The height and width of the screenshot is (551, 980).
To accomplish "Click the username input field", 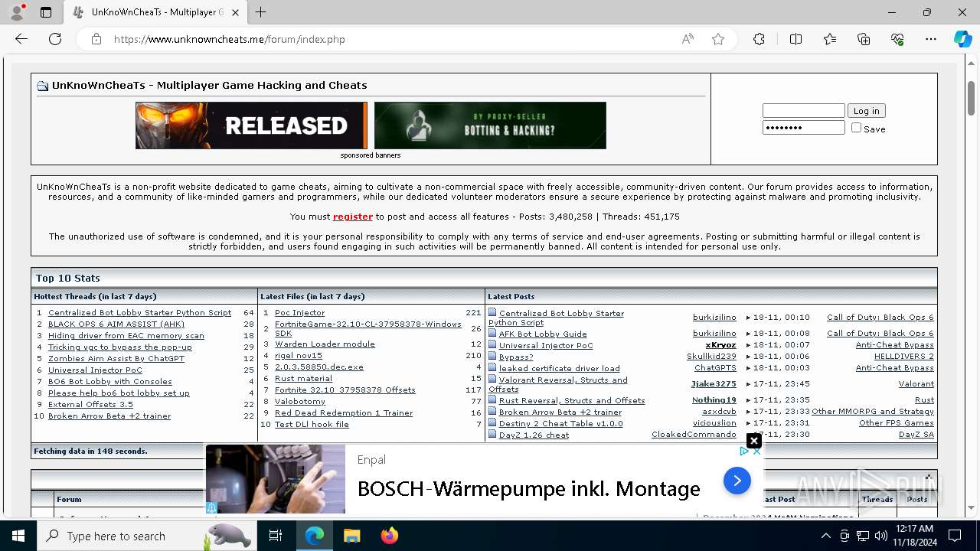I will point(803,111).
